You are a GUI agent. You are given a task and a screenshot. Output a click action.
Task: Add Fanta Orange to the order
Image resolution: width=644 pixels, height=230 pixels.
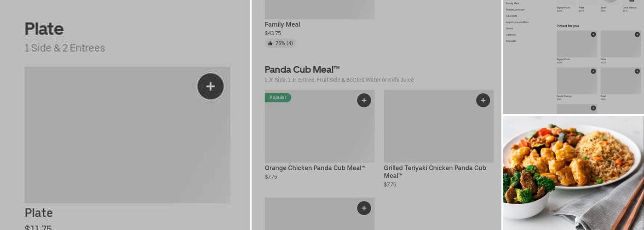pos(593,71)
